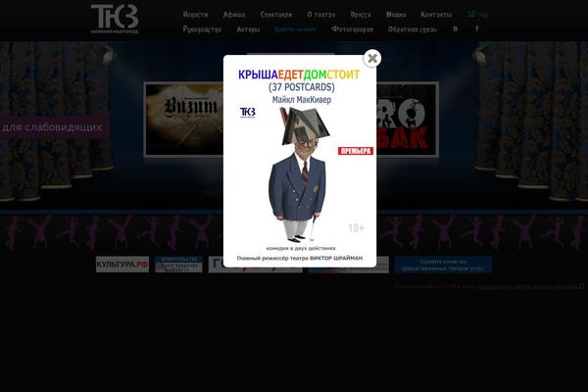Screen dimensions: 588x392
Task: Click the footer link at page bottom right
Action: point(527,286)
